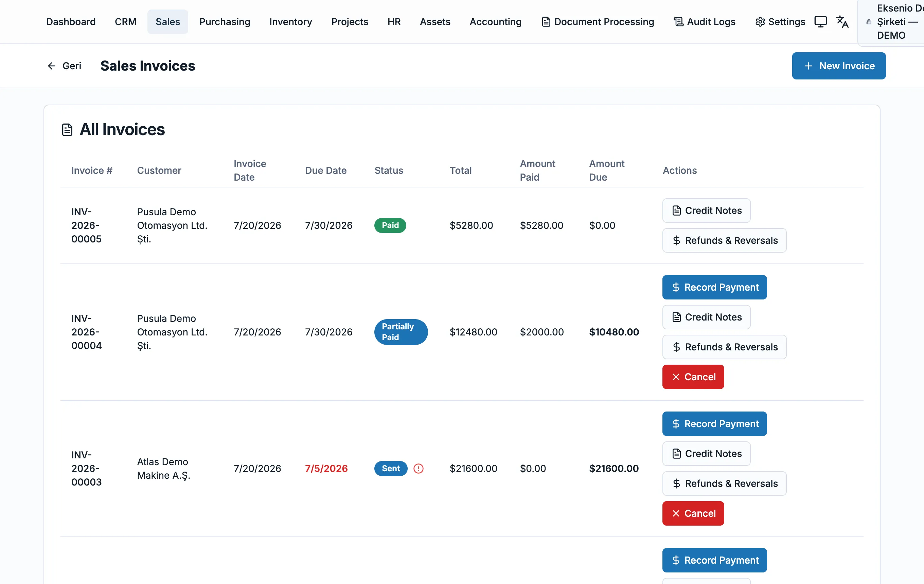Select the Sales tab
Image resolution: width=924 pixels, height=584 pixels.
(x=168, y=22)
